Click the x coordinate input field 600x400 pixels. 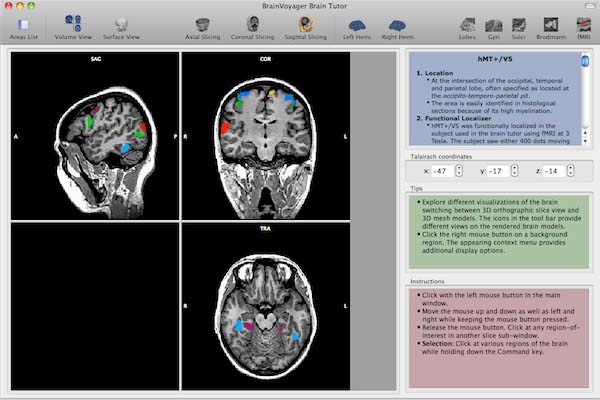pos(439,170)
